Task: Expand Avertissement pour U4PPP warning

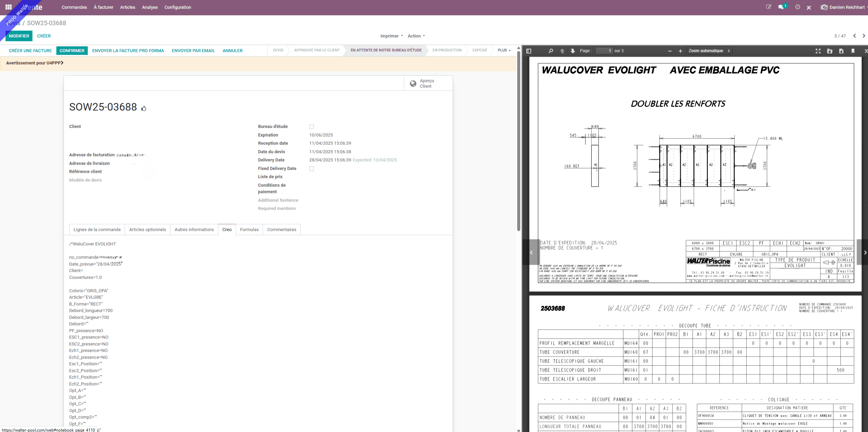Action: [x=35, y=63]
